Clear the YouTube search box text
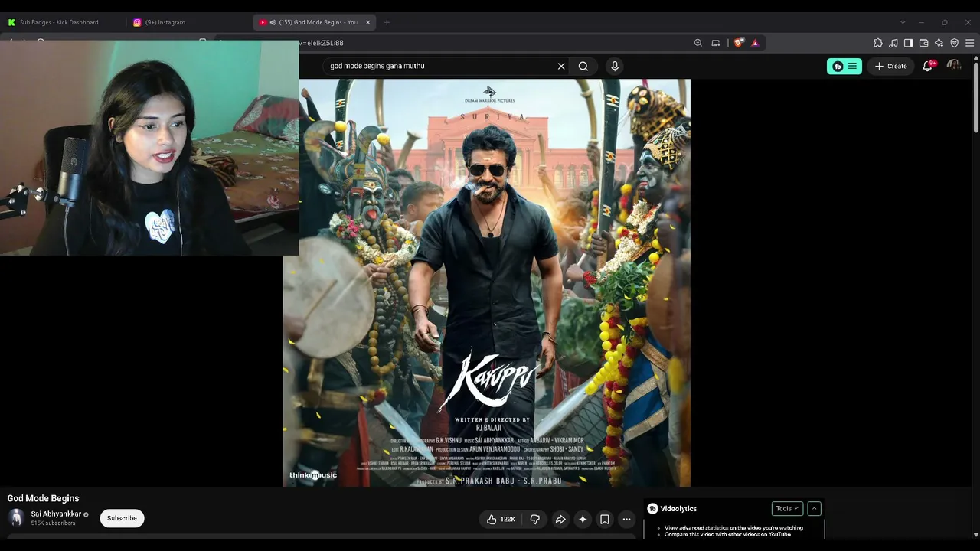Viewport: 980px width, 551px height. pos(561,67)
